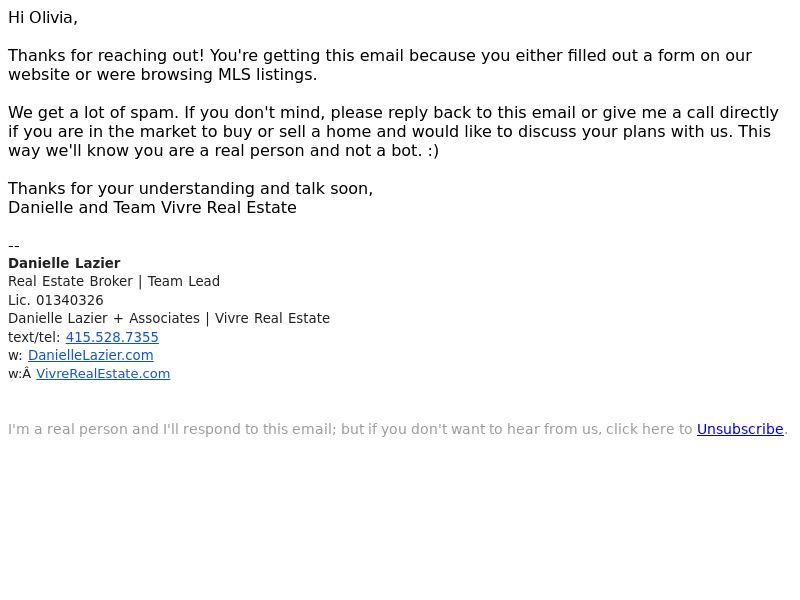Click 'Thanks for your understanding and talk soon,' line
The height and width of the screenshot is (600, 800).
click(190, 189)
